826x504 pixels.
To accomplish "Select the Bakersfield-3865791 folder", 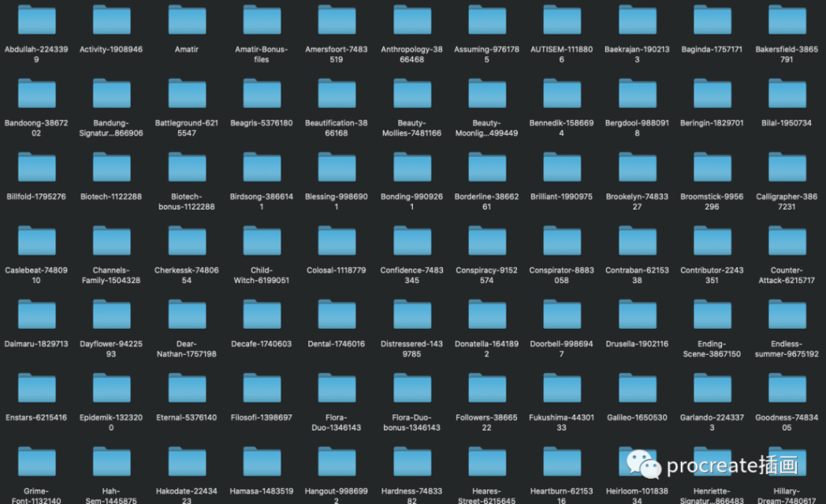I will pos(786,20).
